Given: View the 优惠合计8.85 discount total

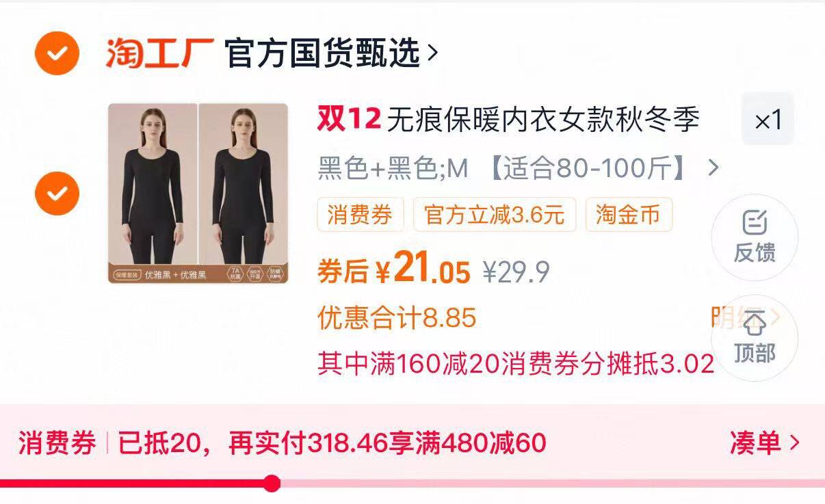Looking at the screenshot, I should point(397,318).
